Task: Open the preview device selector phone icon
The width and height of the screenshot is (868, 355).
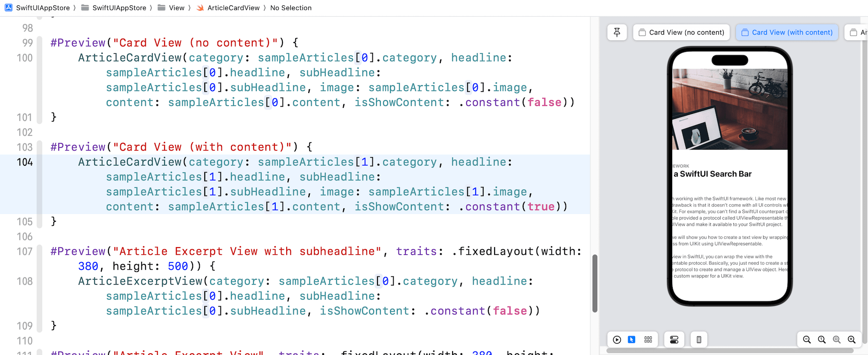Action: click(x=698, y=340)
